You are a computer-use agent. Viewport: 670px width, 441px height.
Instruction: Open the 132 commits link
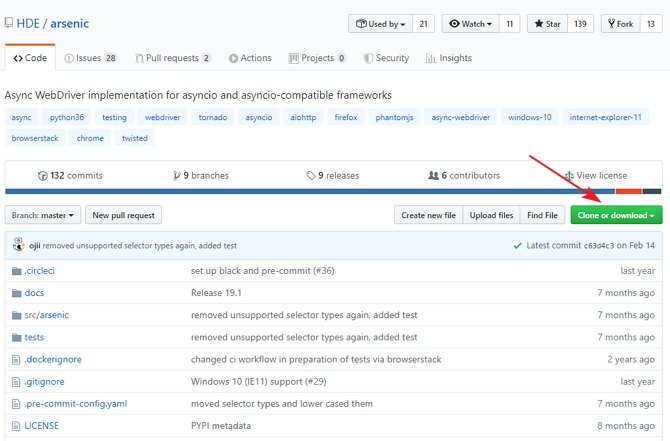[x=71, y=175]
